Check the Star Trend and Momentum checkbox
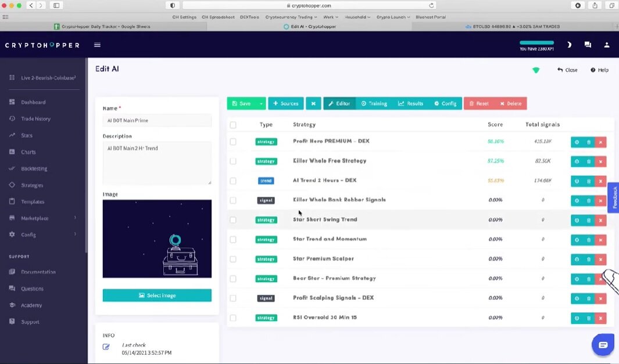This screenshot has width=619, height=364. pyautogui.click(x=233, y=239)
